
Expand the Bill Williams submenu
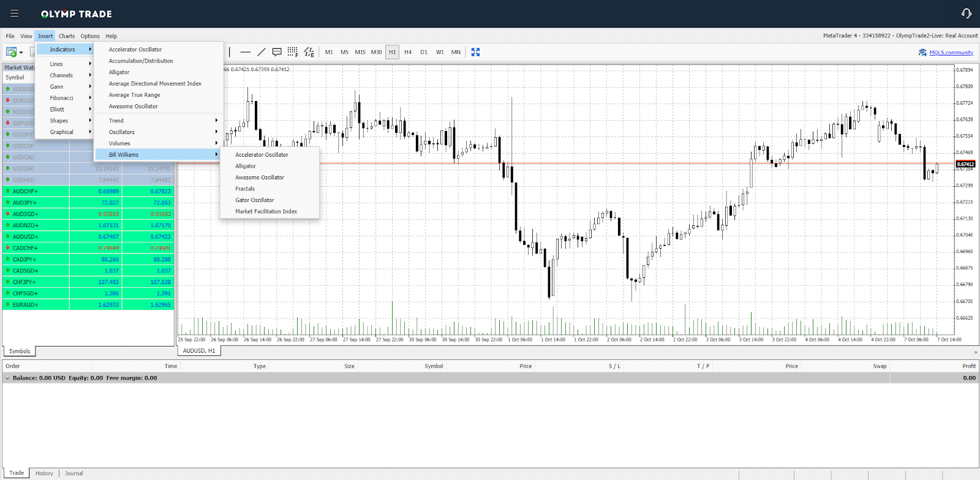[x=158, y=154]
